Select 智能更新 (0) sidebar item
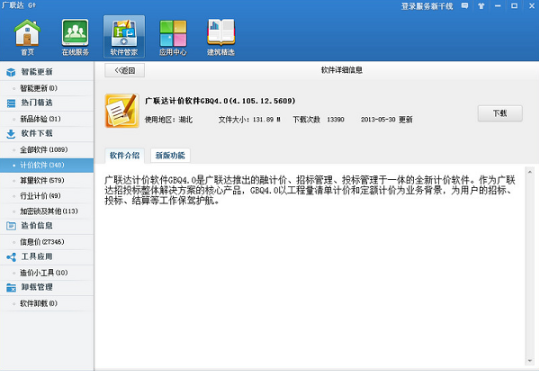539x371 pixels. click(x=47, y=88)
